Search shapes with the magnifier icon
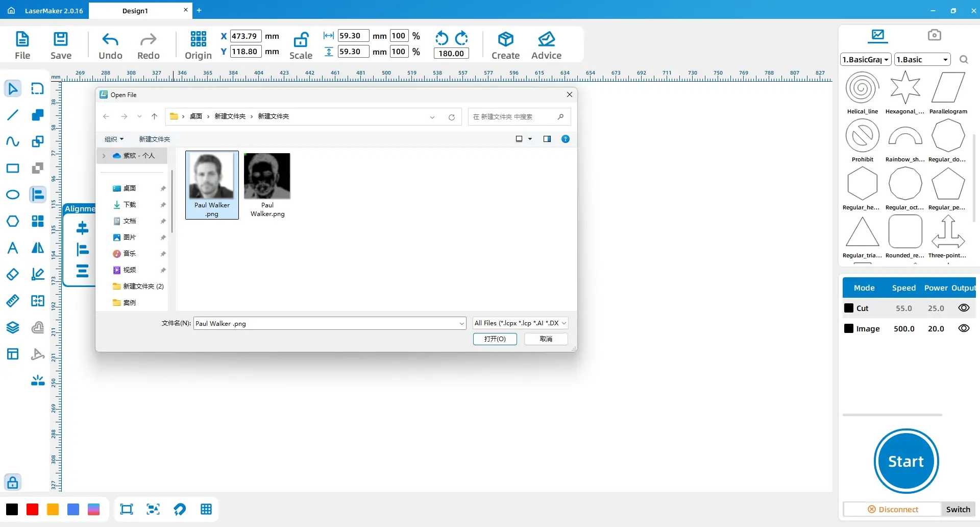980x527 pixels. pos(964,60)
